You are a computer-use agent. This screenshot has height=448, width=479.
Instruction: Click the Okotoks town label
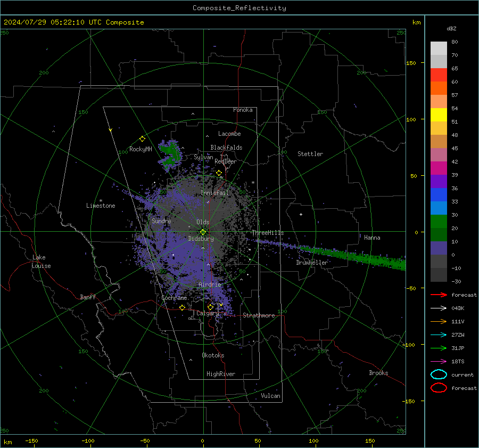click(x=213, y=355)
